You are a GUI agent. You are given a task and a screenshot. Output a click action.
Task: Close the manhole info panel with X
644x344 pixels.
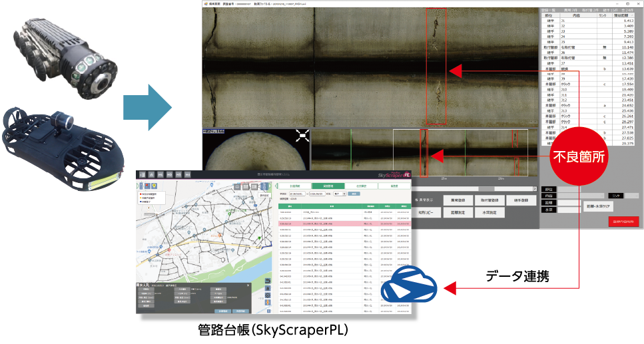248,285
